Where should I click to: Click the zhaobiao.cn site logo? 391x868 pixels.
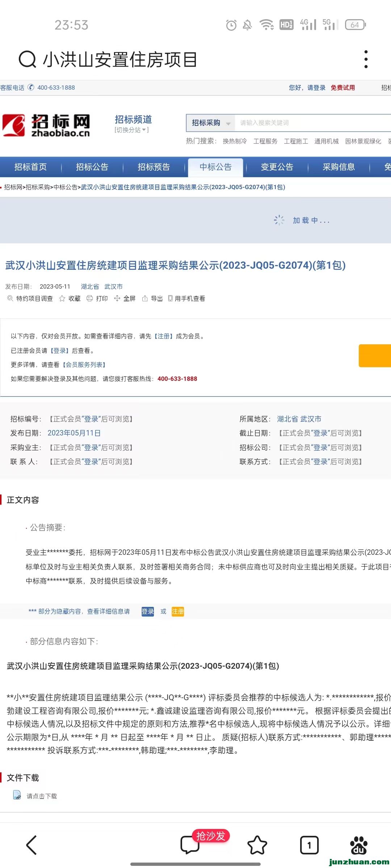coord(46,125)
